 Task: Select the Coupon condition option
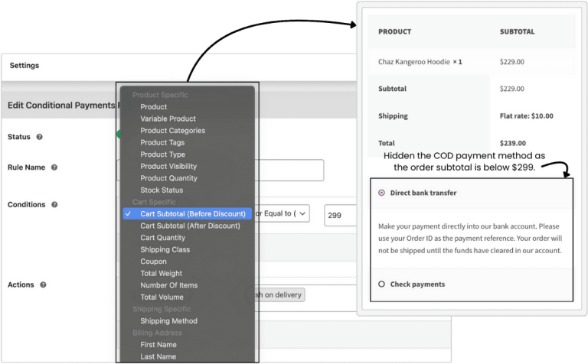pyautogui.click(x=153, y=262)
